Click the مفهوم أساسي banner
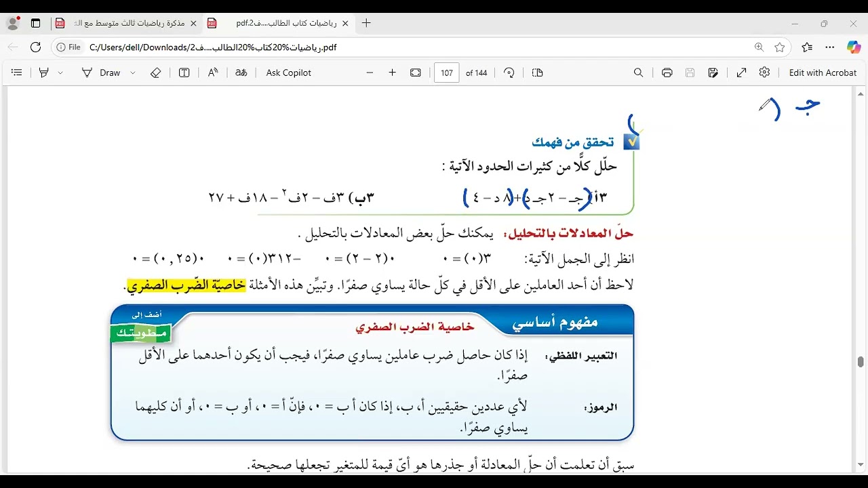This screenshot has width=868, height=488. tap(555, 323)
